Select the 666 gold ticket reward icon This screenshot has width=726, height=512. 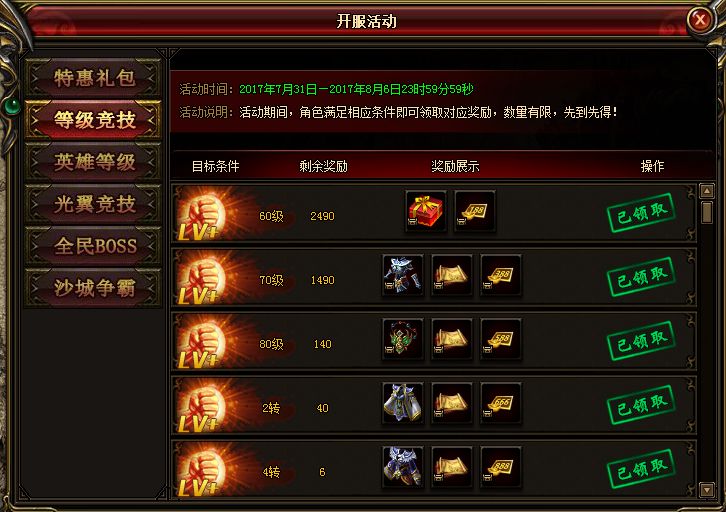501,403
